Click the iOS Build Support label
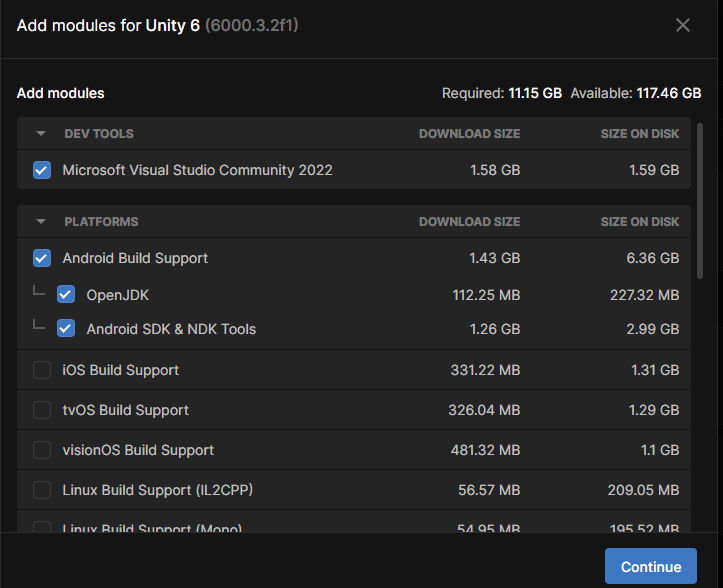 [120, 370]
